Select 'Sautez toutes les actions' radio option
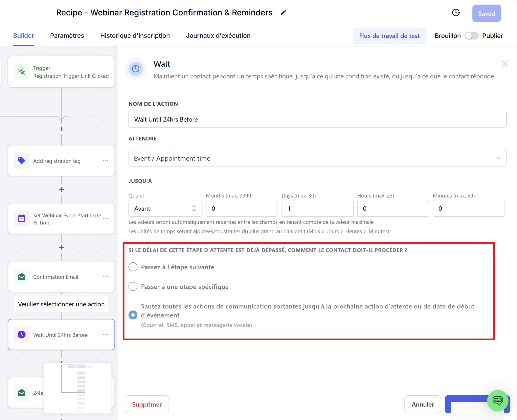Image resolution: width=517 pixels, height=420 pixels. click(133, 315)
